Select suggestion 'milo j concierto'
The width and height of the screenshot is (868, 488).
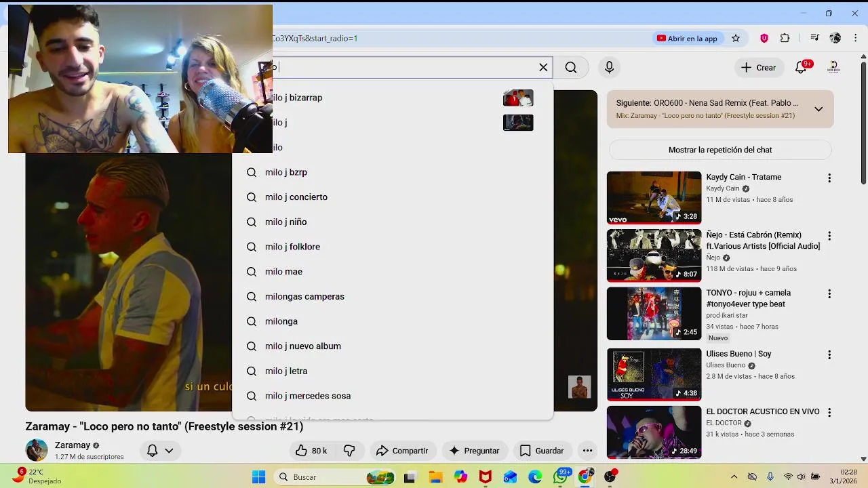(x=393, y=197)
